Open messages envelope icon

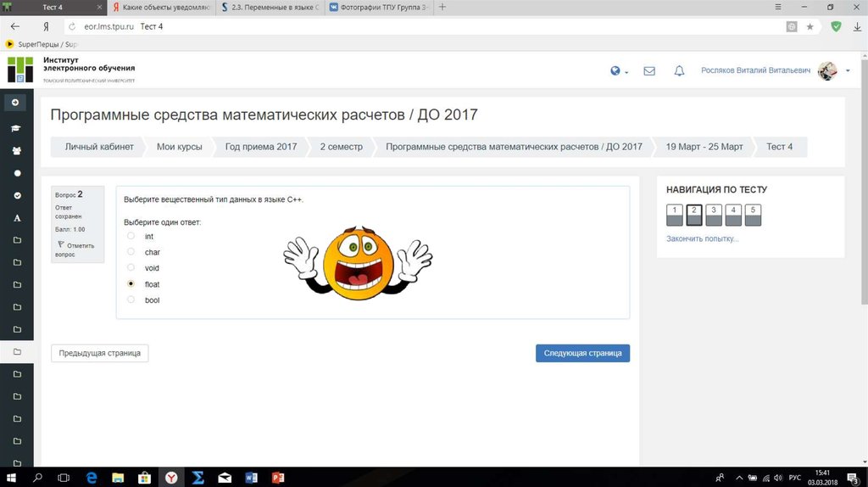click(649, 71)
